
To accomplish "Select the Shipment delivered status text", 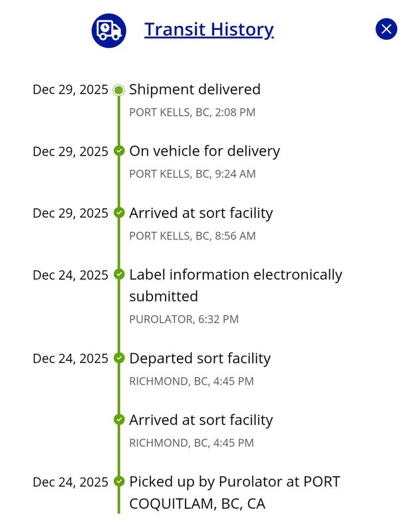I will pos(195,89).
